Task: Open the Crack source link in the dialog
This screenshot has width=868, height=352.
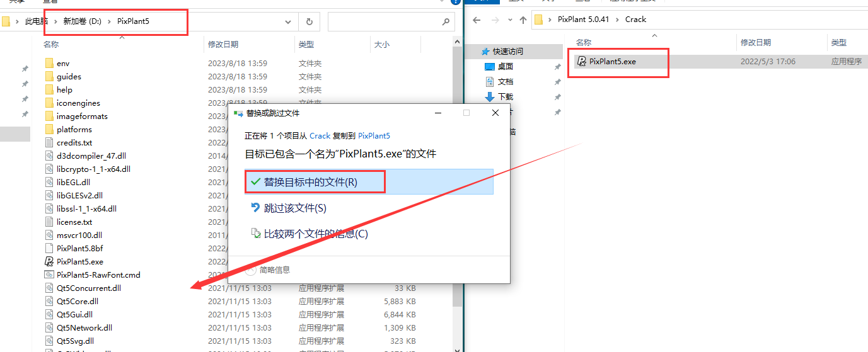Action: (x=320, y=135)
